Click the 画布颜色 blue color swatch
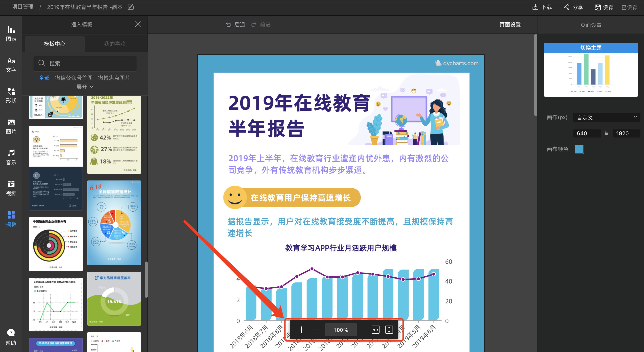The height and width of the screenshot is (352, 644). (579, 149)
